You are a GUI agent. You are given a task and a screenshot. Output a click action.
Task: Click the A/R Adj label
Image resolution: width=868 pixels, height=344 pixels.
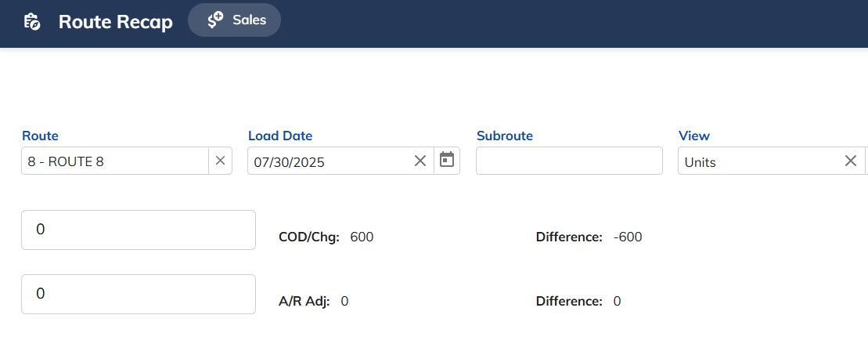[304, 302]
